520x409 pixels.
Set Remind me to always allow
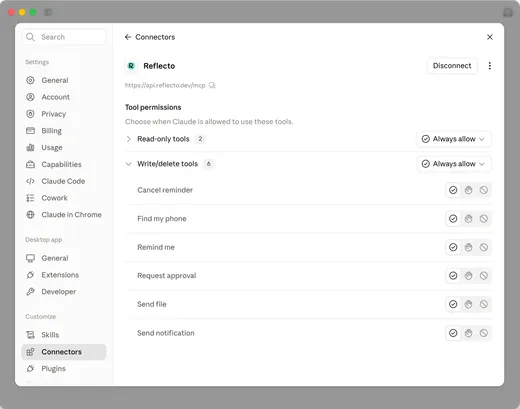pyautogui.click(x=453, y=247)
